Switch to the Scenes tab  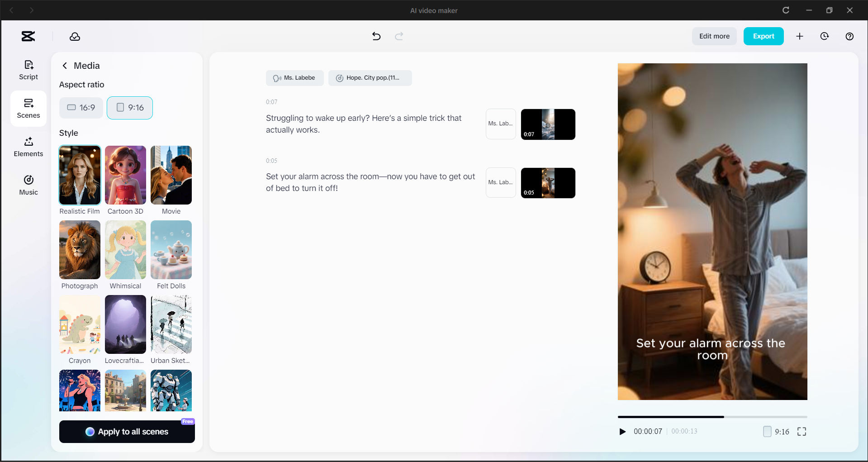click(x=28, y=108)
